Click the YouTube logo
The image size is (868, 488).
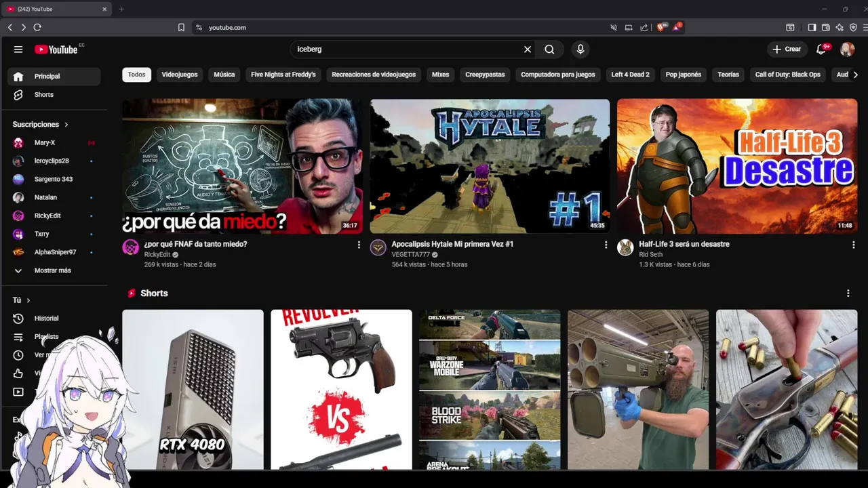56,49
